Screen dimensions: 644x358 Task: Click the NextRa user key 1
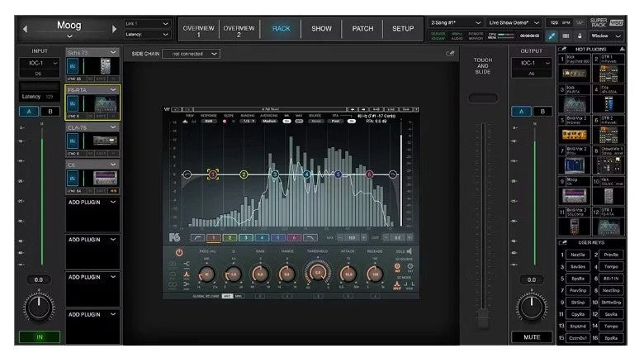578,255
